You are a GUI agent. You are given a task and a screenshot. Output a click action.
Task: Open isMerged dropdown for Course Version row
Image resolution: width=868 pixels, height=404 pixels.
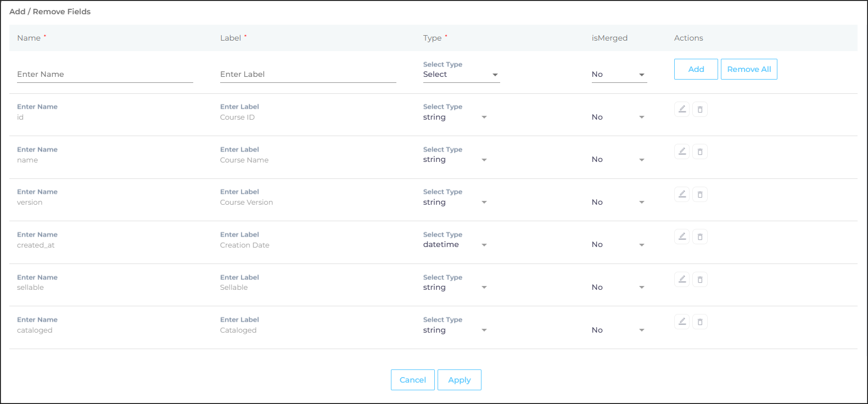pyautogui.click(x=619, y=203)
